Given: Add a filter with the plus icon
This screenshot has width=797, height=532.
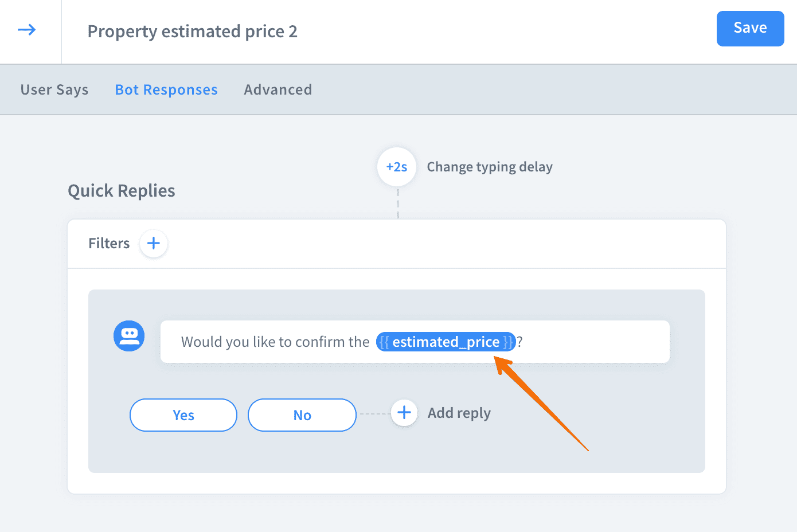Looking at the screenshot, I should coord(154,244).
